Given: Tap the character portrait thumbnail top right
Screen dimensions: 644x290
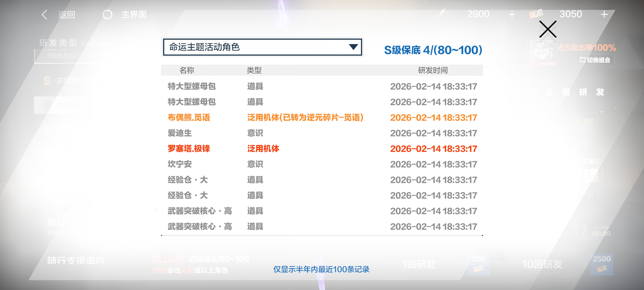Looking at the screenshot, I should [x=542, y=52].
